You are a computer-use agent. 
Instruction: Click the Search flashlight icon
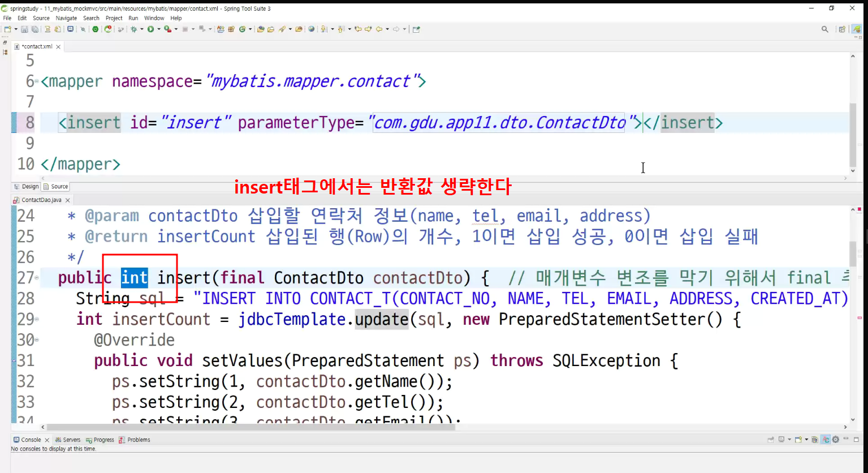point(282,29)
